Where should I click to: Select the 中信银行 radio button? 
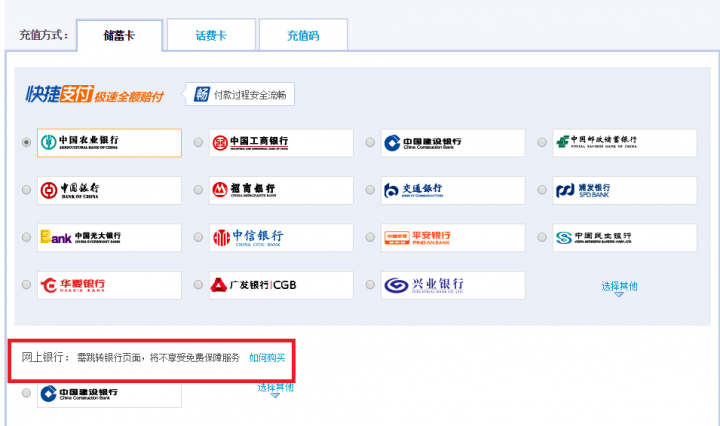198,237
